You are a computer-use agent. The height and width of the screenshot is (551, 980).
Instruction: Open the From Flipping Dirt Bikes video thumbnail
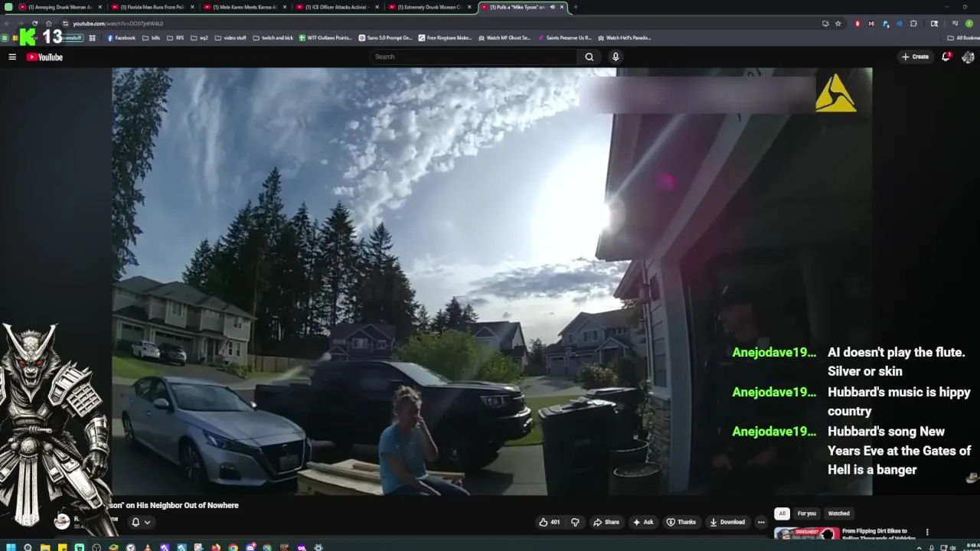click(806, 533)
